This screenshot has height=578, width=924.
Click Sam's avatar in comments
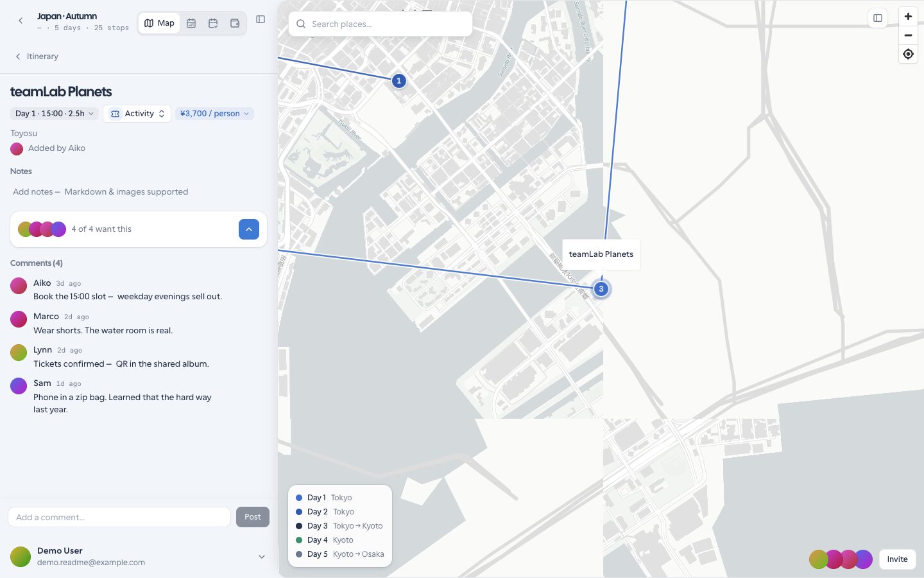pos(19,386)
